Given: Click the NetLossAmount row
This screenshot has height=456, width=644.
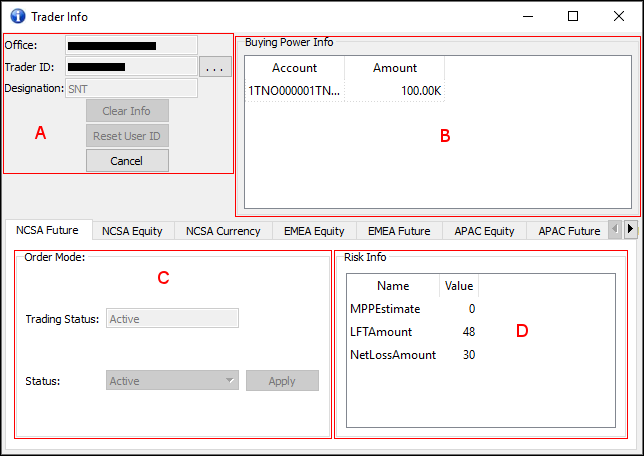Looking at the screenshot, I should pos(393,355).
